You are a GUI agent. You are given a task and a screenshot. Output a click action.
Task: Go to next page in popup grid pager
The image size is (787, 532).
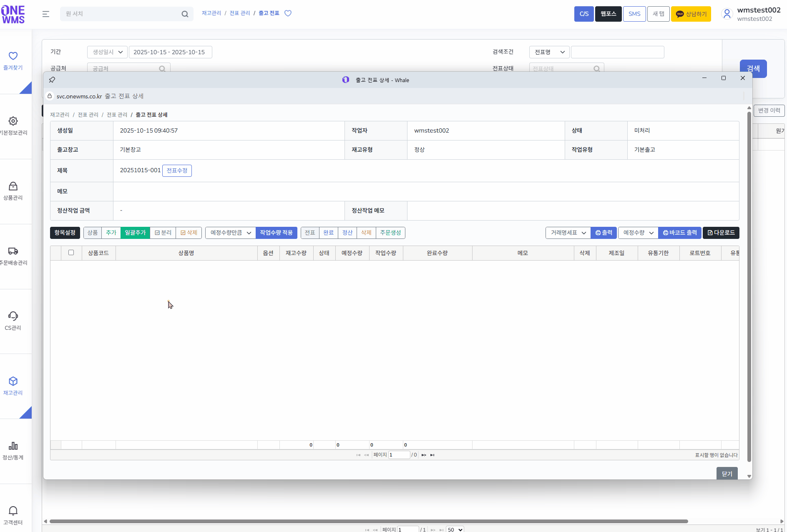(424, 455)
